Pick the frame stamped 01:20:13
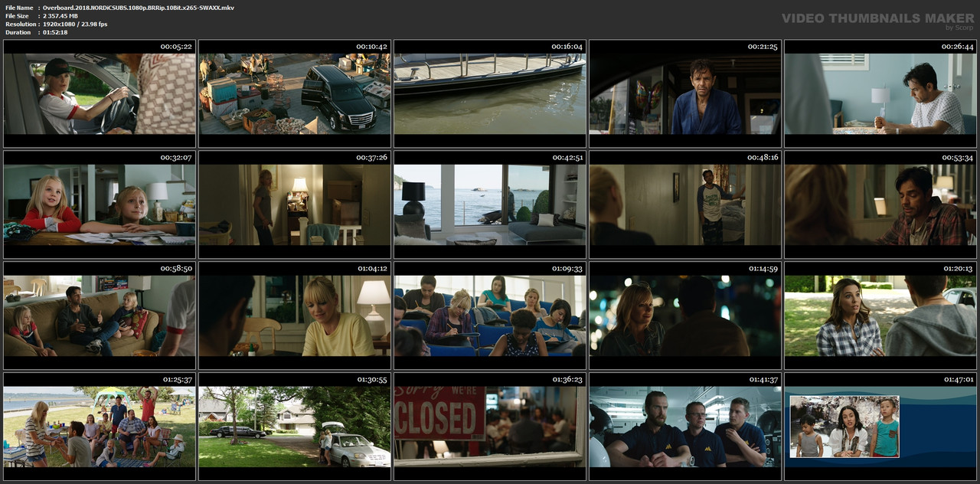 click(x=880, y=316)
